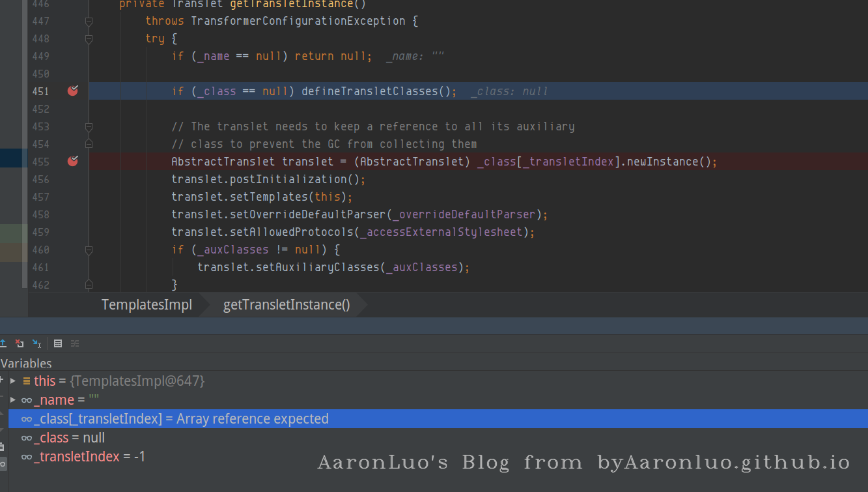Collapse the try block fold on line 448
Screen dimensions: 868x492
click(x=89, y=38)
